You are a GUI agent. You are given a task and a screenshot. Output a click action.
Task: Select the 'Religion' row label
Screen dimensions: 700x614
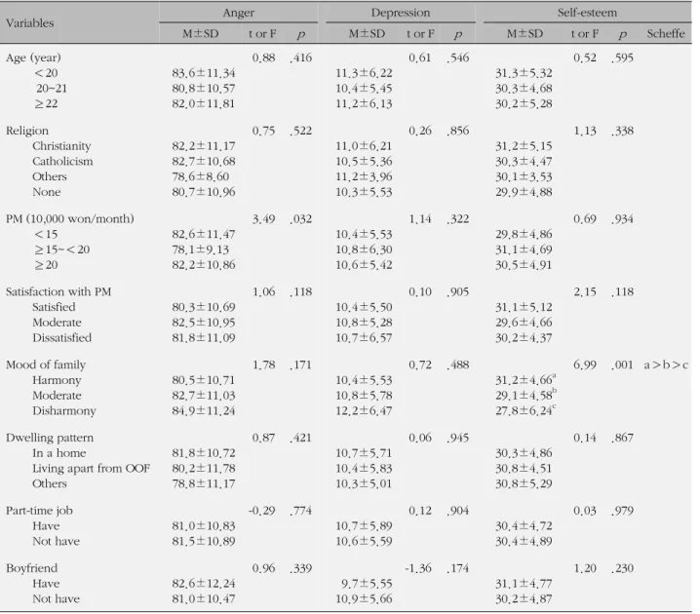coord(27,131)
